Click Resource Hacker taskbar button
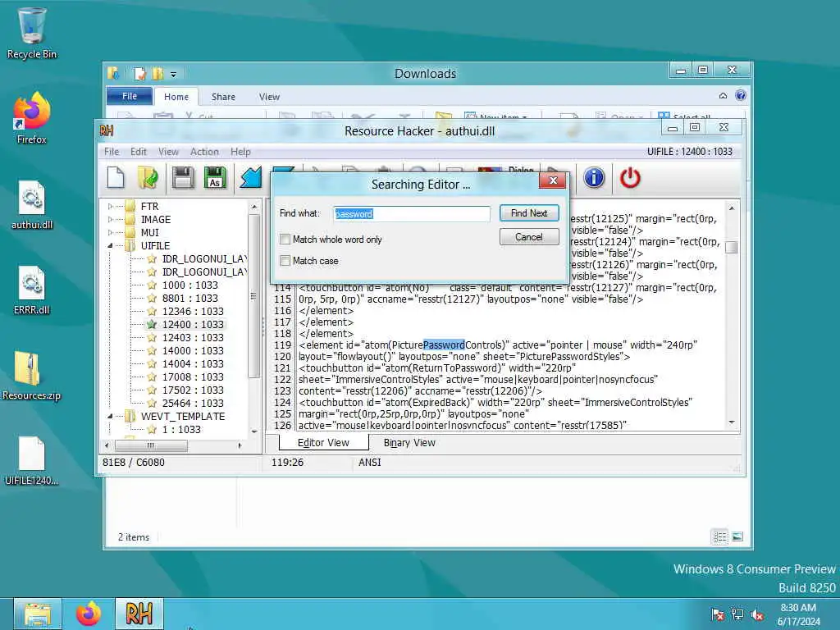 click(139, 614)
